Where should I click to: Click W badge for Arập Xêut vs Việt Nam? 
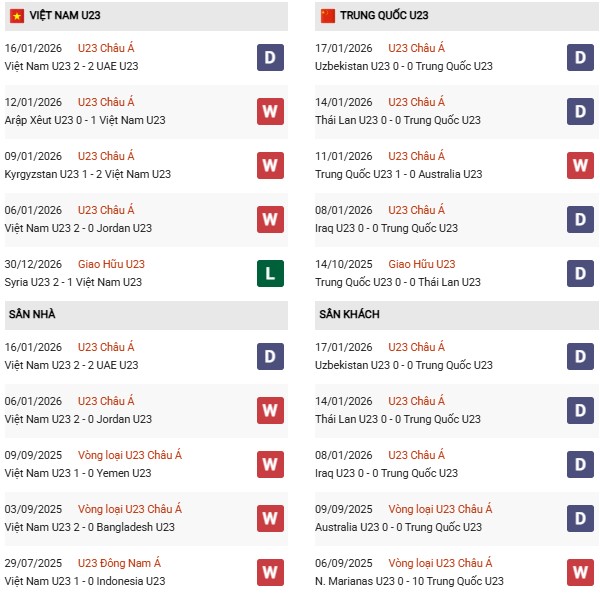(270, 111)
